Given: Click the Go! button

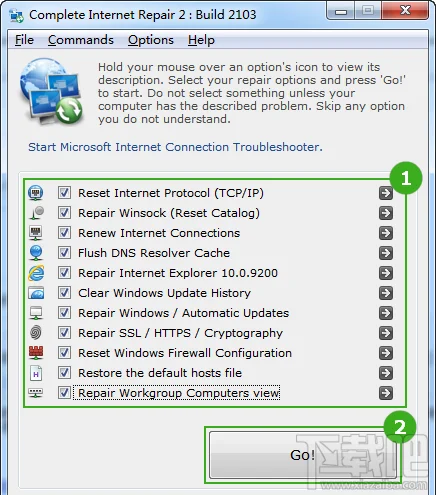Looking at the screenshot, I should click(x=303, y=455).
